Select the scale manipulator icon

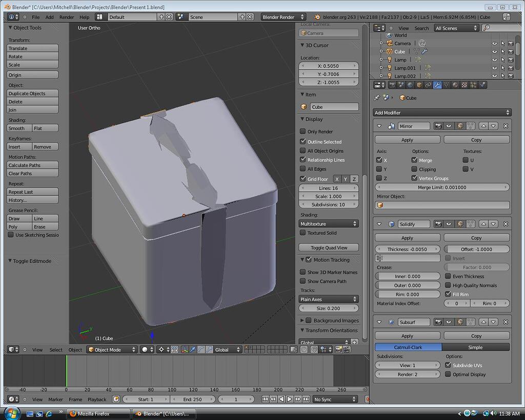209,350
